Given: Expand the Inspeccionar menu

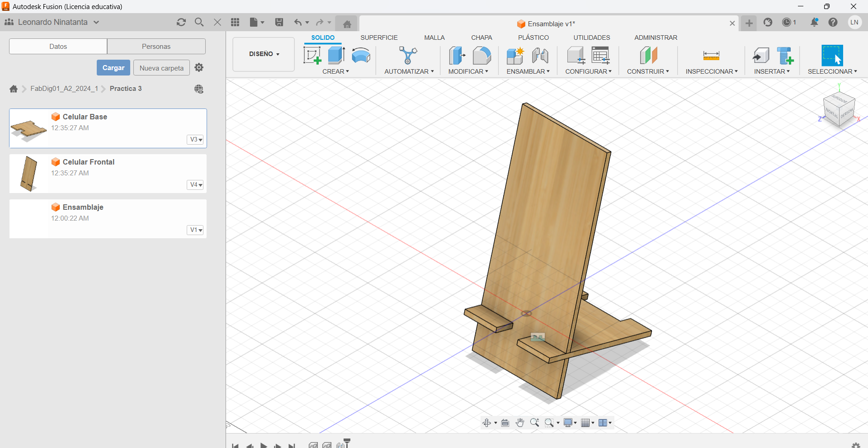Looking at the screenshot, I should [711, 71].
